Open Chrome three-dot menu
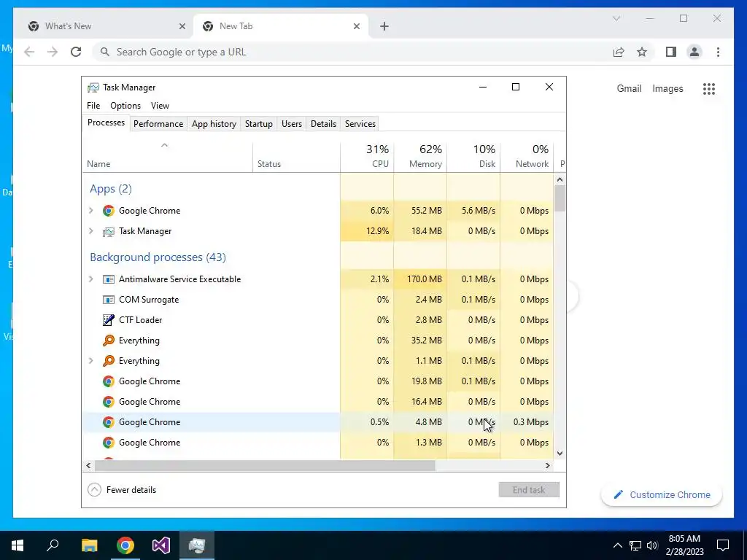This screenshot has width=747, height=560. 718,52
